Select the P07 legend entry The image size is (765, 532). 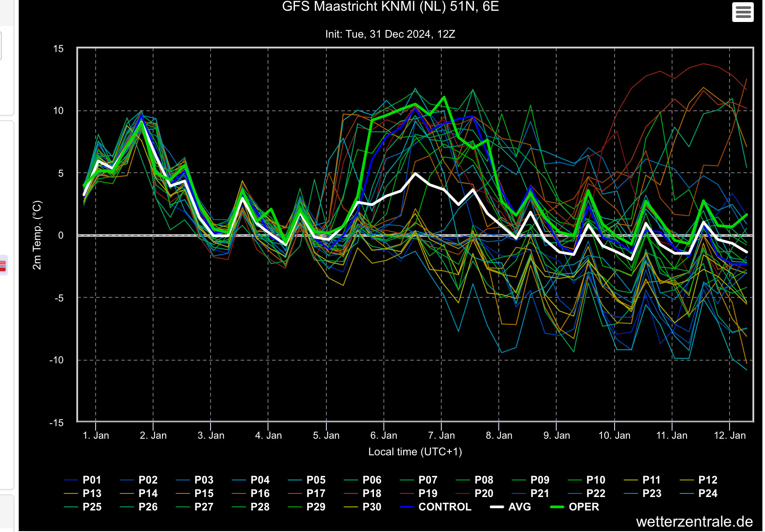(x=418, y=480)
